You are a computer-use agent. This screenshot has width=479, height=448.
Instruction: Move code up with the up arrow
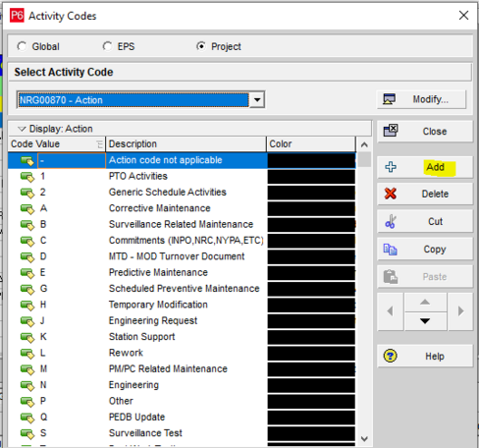(425, 303)
